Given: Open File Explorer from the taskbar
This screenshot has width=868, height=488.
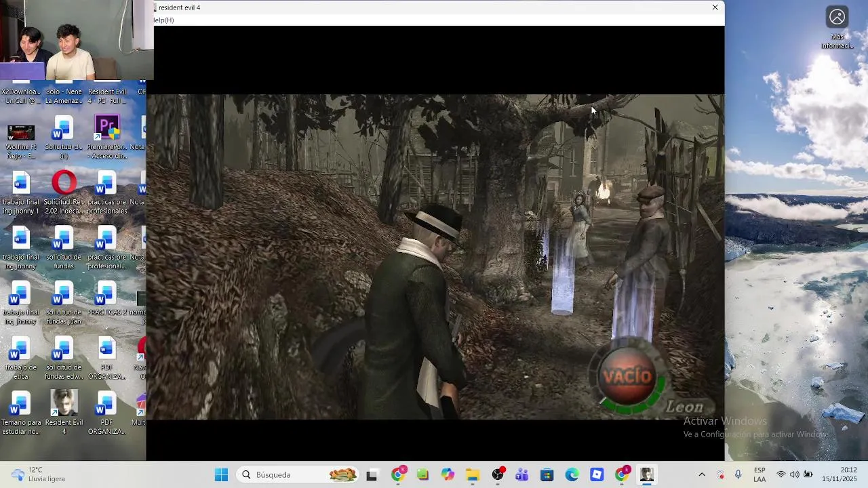Looking at the screenshot, I should (x=473, y=475).
